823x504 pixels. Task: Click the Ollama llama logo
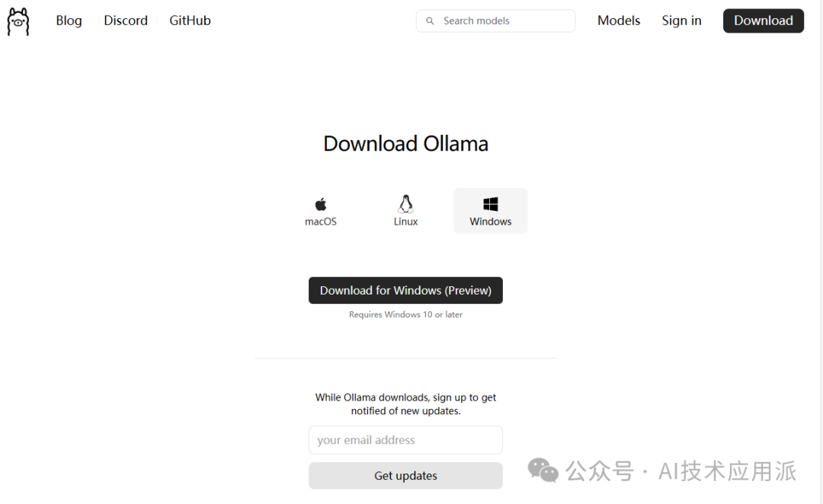point(18,21)
